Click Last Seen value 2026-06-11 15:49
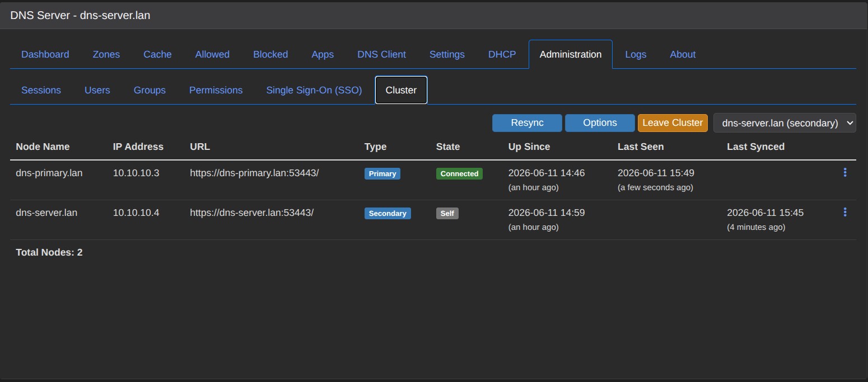Image resolution: width=868 pixels, height=382 pixels. pos(656,173)
